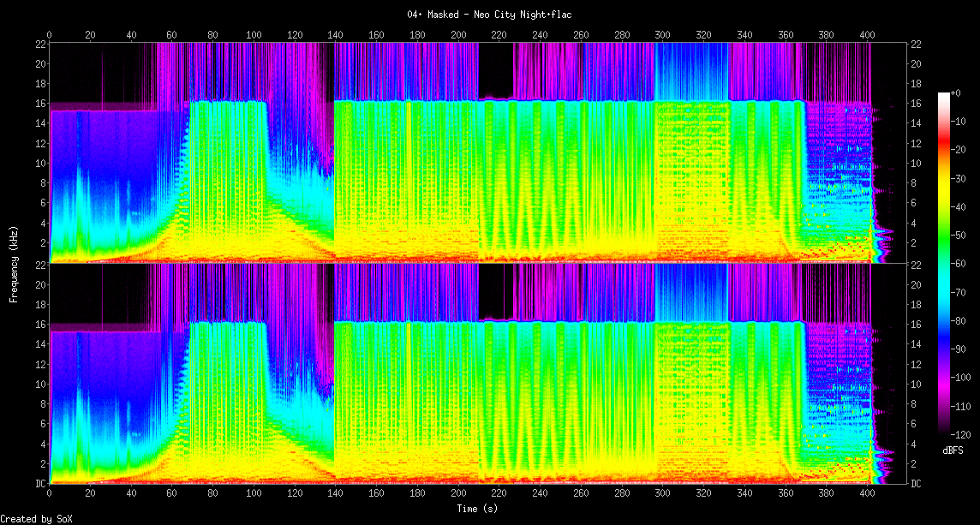980x525 pixels.
Task: Click the topmost '22' label on the right axis
Action: [x=917, y=45]
